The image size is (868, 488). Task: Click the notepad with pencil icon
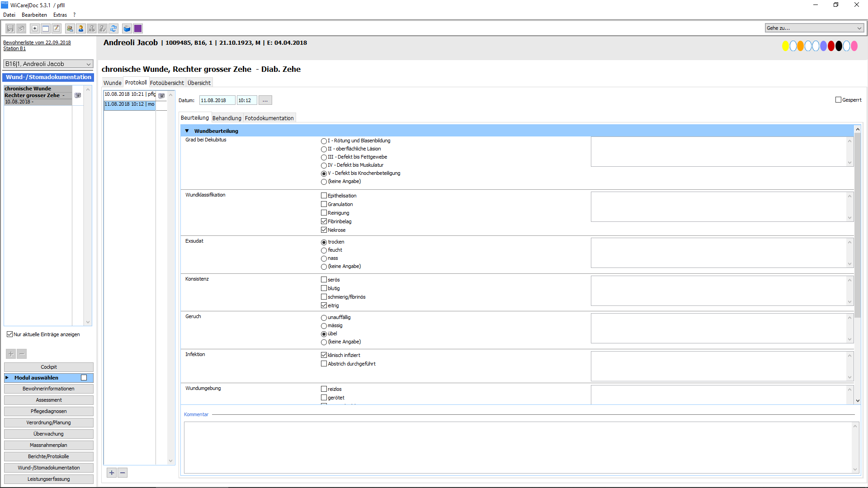[x=57, y=28]
